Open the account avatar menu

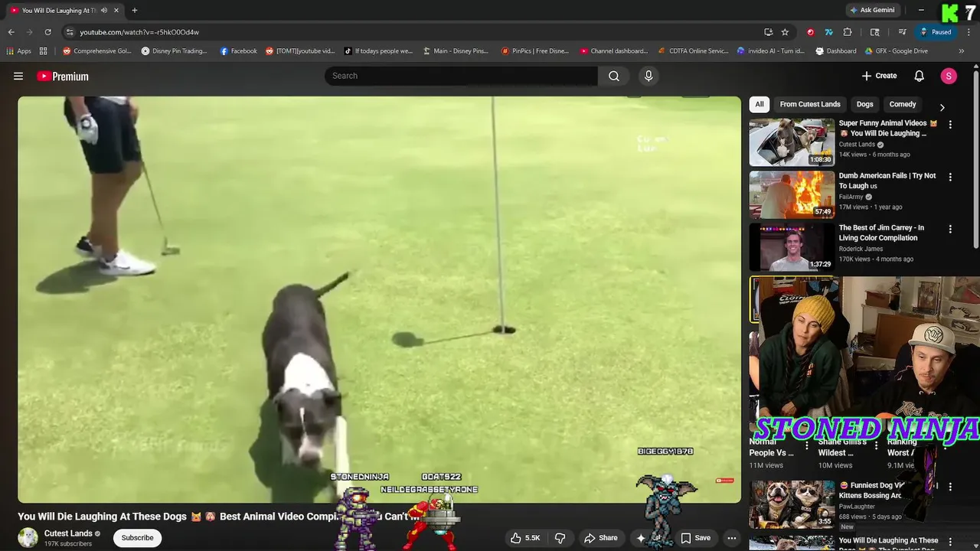[x=949, y=76]
